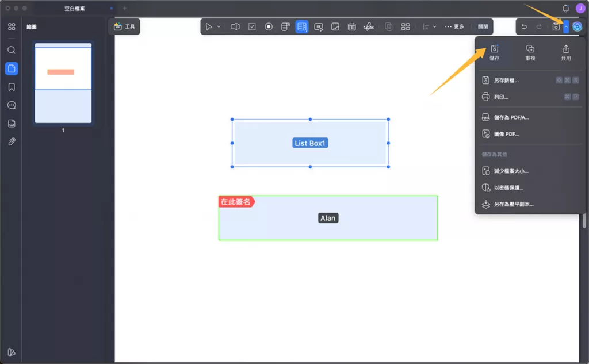589x364 pixels.
Task: Switch to the 空白檔案 document tab
Action: [x=74, y=8]
